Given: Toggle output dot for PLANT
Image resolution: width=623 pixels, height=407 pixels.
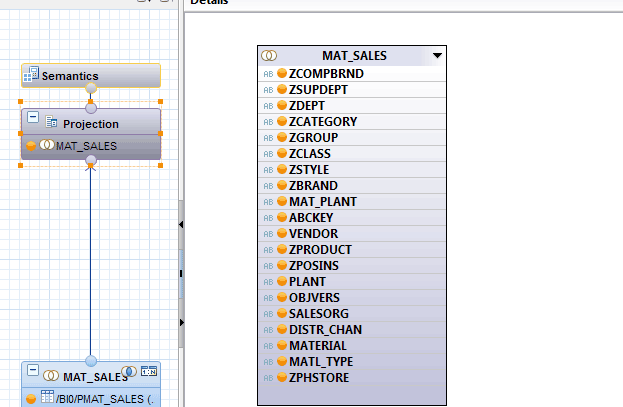Looking at the screenshot, I should (282, 281).
